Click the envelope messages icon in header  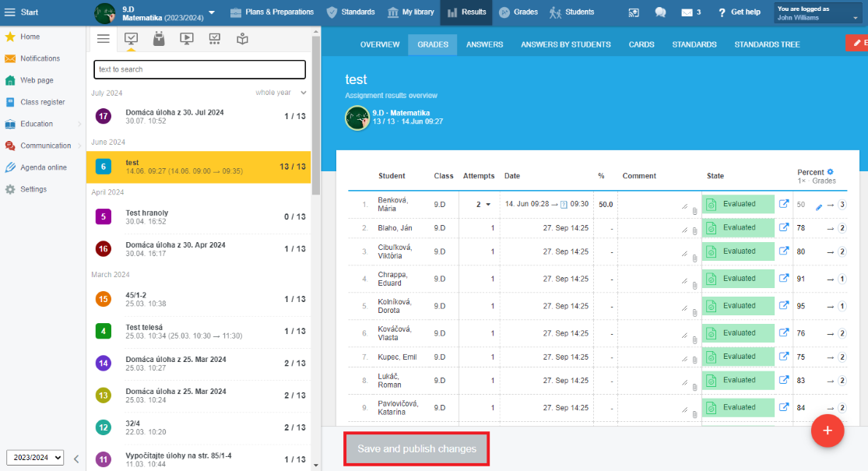tap(687, 12)
